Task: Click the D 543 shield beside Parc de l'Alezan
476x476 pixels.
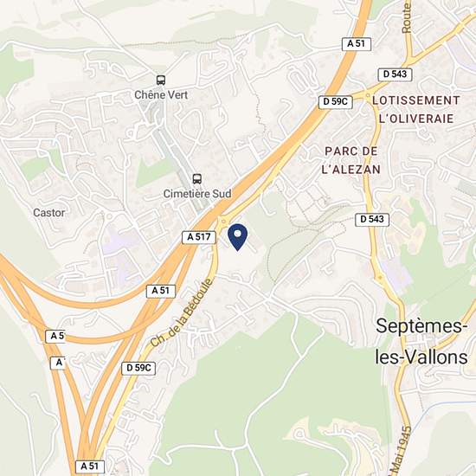Action: (372, 219)
